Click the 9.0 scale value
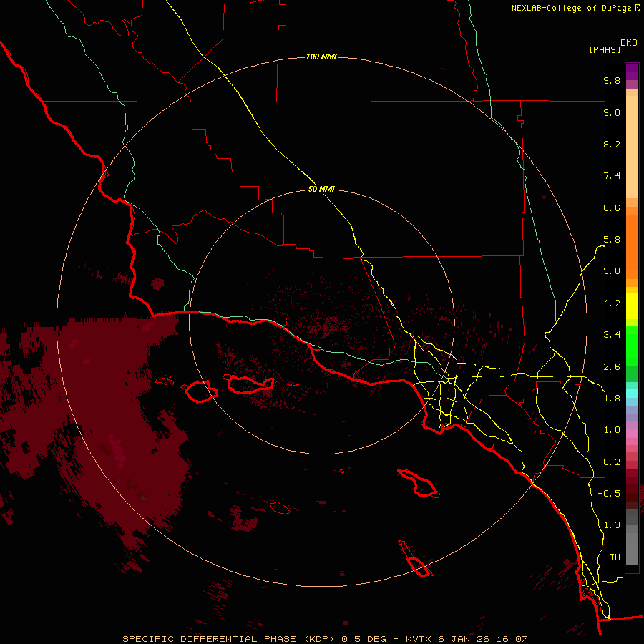644x644 pixels. 612,113
